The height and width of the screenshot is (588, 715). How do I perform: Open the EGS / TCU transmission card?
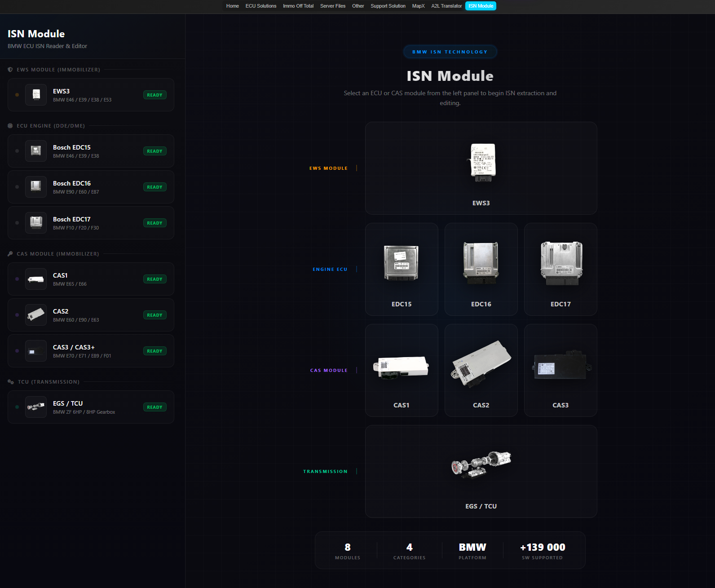click(x=481, y=471)
